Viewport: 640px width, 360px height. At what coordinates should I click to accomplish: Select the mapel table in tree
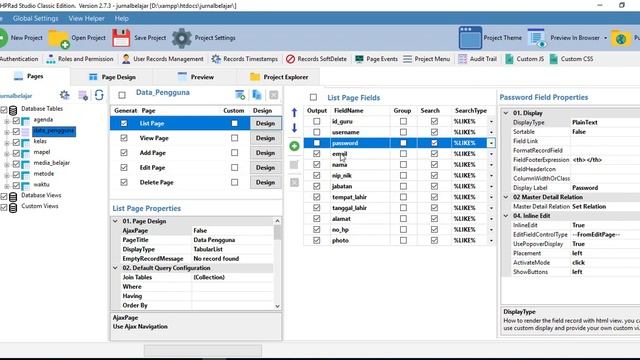[x=42, y=152]
